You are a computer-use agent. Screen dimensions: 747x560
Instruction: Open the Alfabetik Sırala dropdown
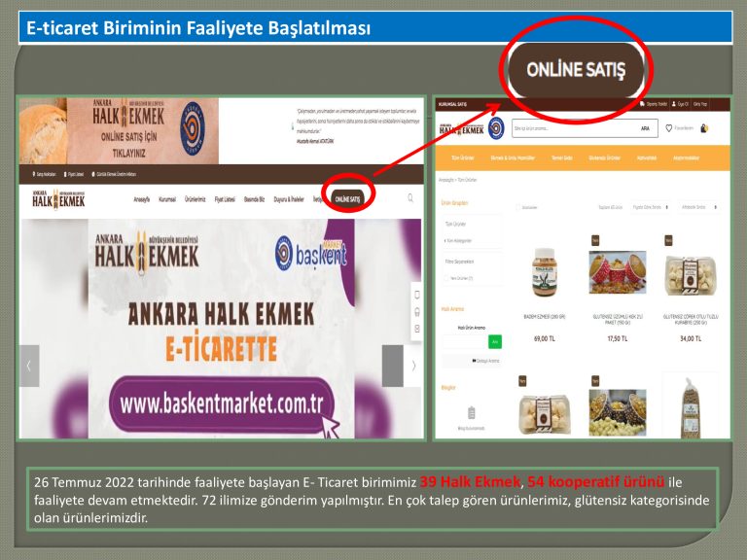click(699, 207)
